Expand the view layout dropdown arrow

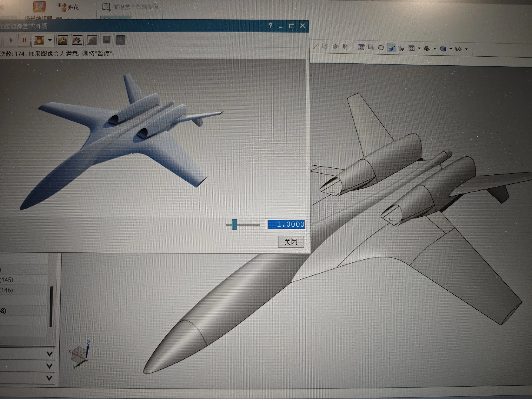click(419, 49)
